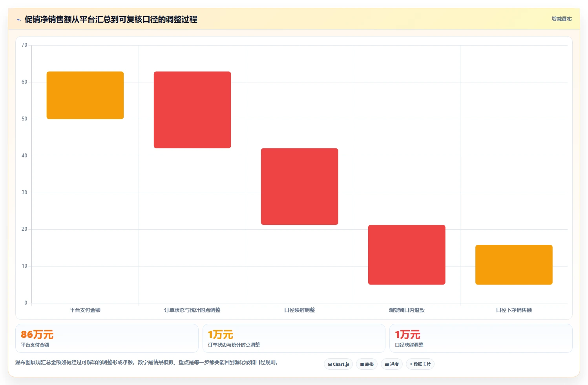The height and width of the screenshot is (385, 588).
Task: Click the y-axis value 10
Action: [x=24, y=266]
